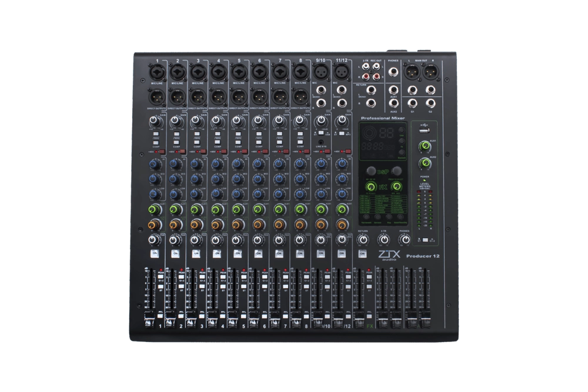Click the channel 8 fader cap
The width and height of the screenshot is (588, 392).
pos(296,320)
